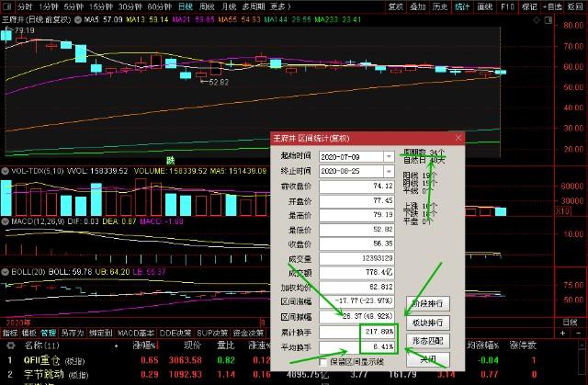The height and width of the screenshot is (385, 588).
Task: Click 绑定到 in the bottom bar
Action: click(100, 333)
